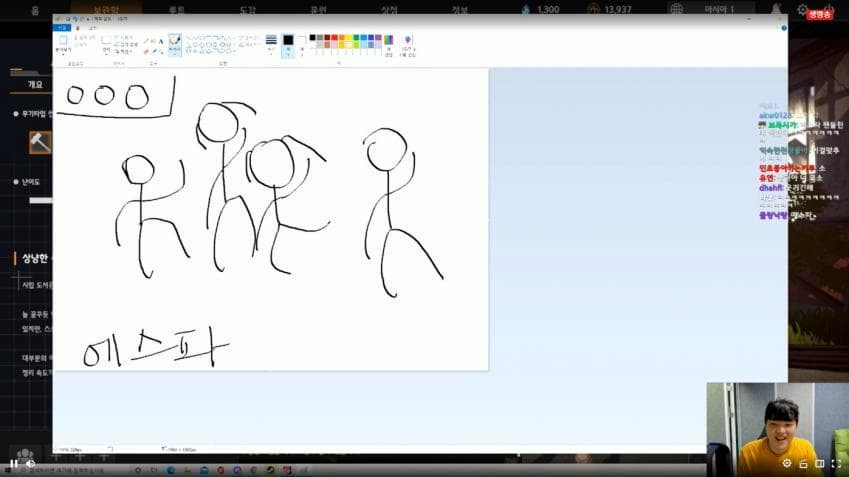Open video player settings gear
Screen dimensions: 849x477
[787, 463]
